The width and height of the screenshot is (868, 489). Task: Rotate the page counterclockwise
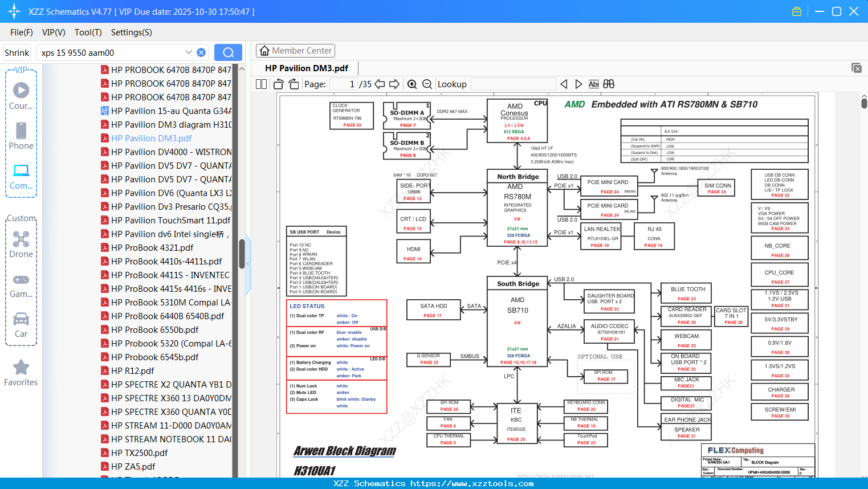pos(279,84)
